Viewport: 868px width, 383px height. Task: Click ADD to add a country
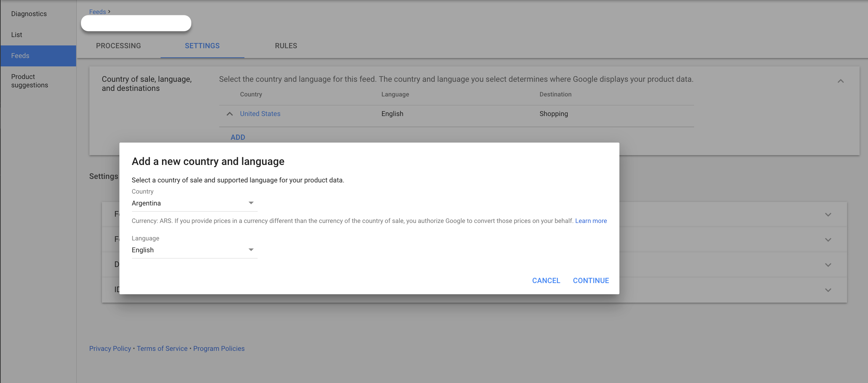pos(238,137)
